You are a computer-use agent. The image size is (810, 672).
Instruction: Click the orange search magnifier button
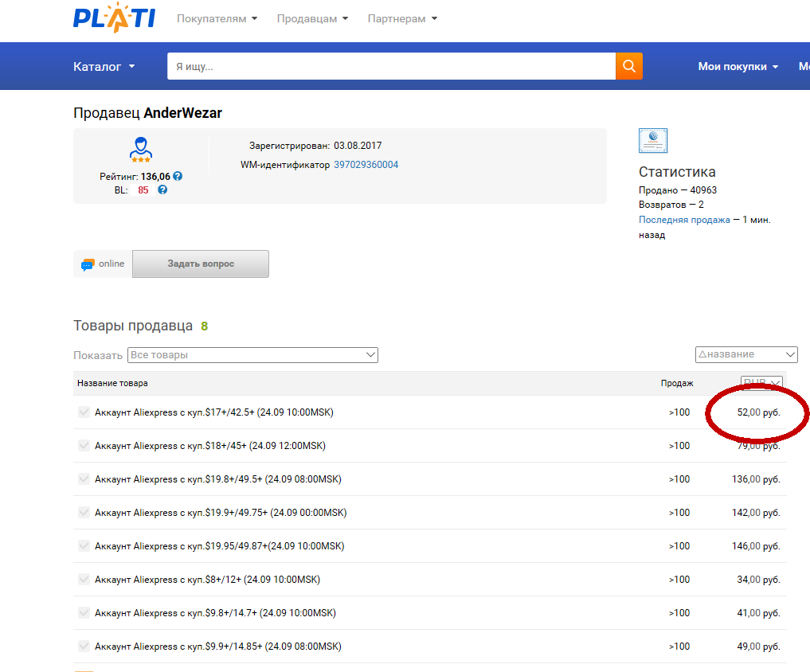(x=628, y=66)
